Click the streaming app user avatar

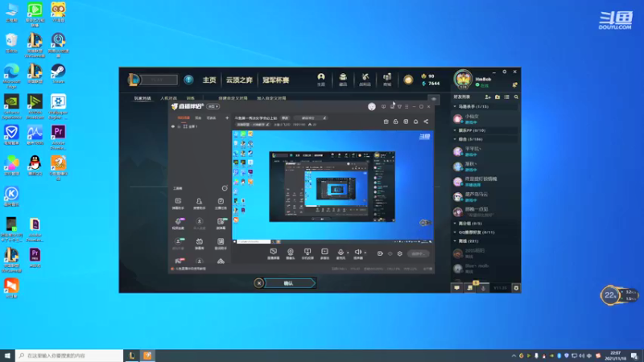372,107
